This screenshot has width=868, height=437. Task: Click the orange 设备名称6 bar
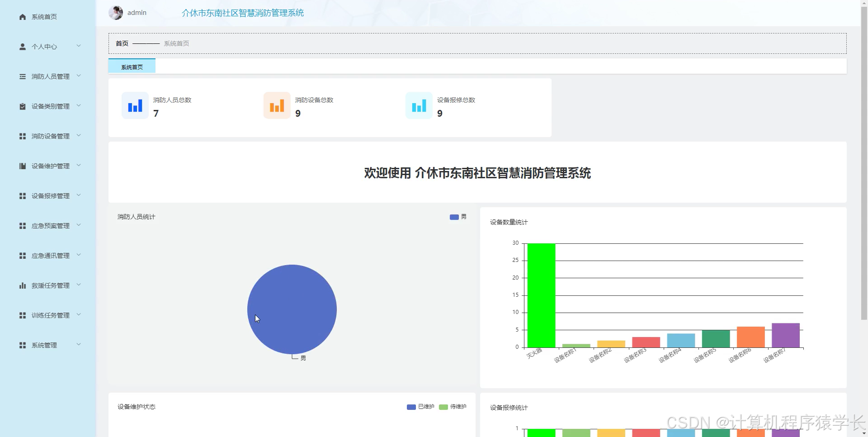click(751, 337)
